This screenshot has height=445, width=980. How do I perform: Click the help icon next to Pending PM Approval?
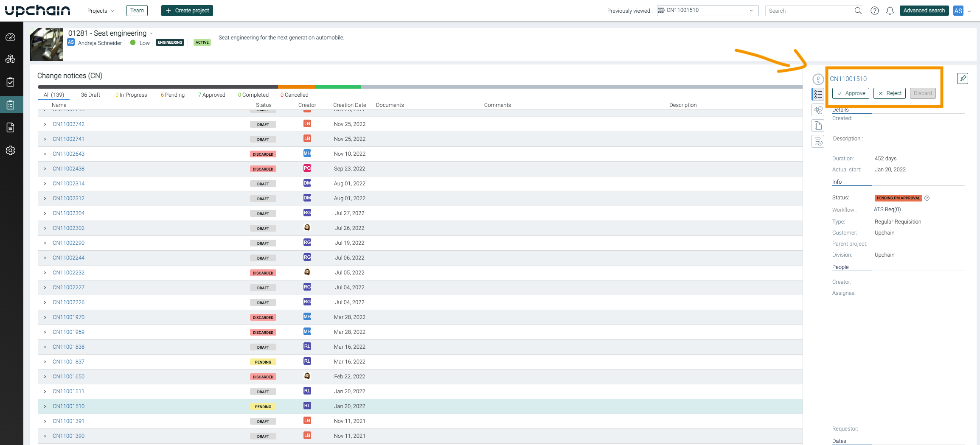pyautogui.click(x=927, y=198)
